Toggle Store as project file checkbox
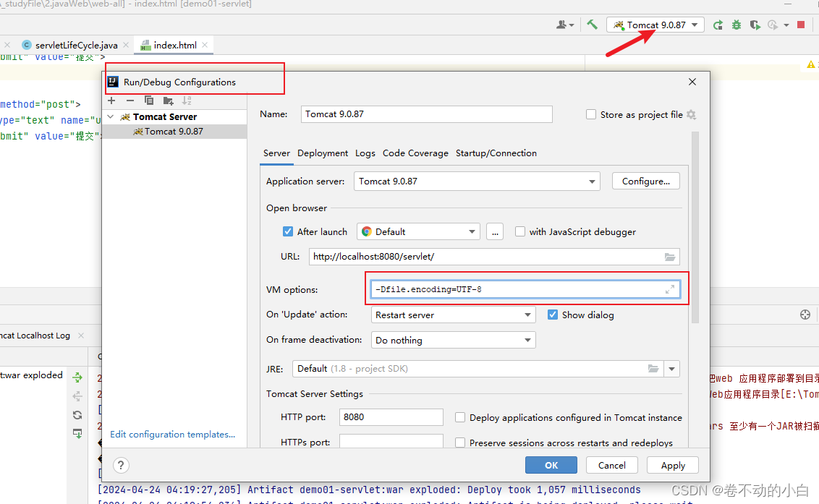819x504 pixels. pos(591,114)
